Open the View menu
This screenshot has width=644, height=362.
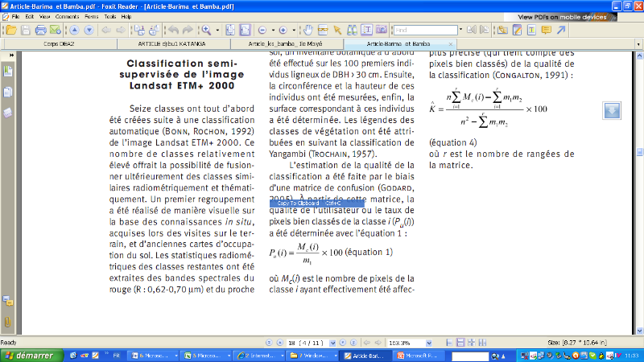coord(44,17)
